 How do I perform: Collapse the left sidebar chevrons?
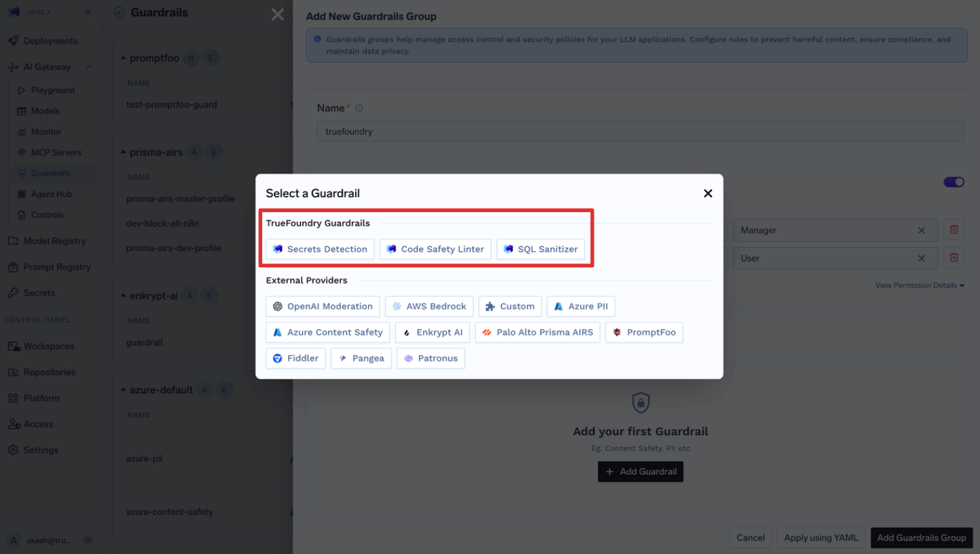(x=88, y=12)
